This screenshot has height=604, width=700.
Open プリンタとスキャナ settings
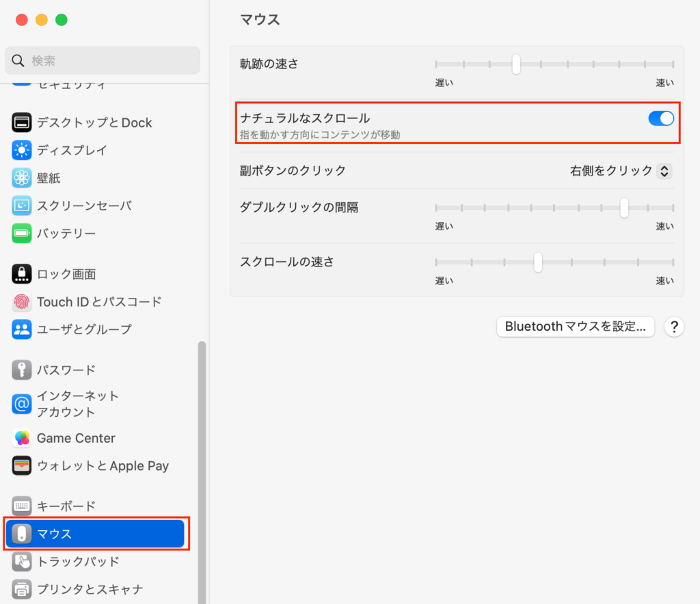pyautogui.click(x=94, y=589)
